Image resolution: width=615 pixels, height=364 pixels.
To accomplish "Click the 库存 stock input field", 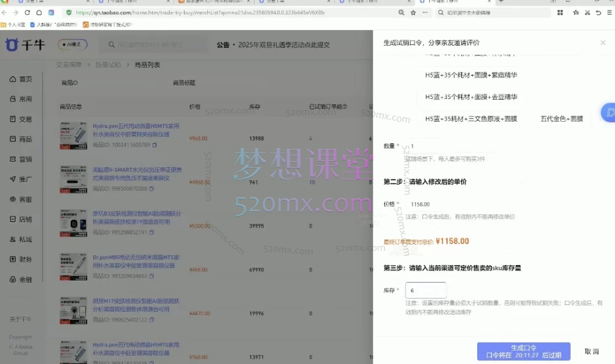I will [x=426, y=290].
